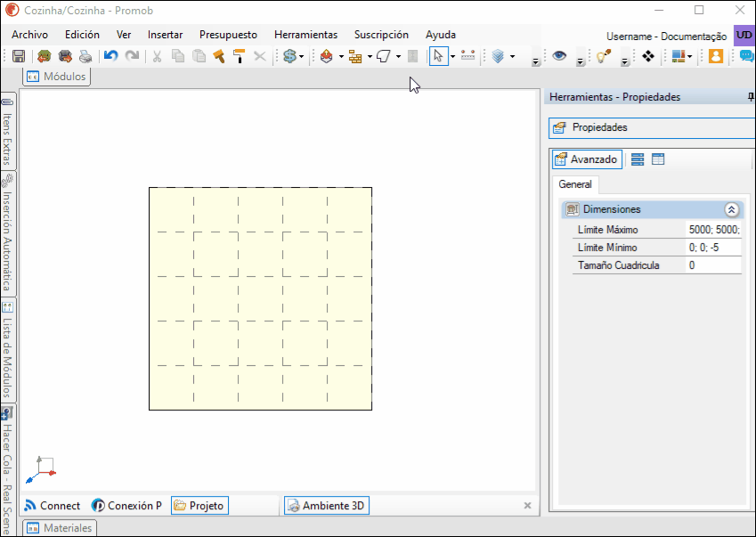Image resolution: width=756 pixels, height=537 pixels.
Task: Open the Herramientas menu
Action: (x=305, y=35)
